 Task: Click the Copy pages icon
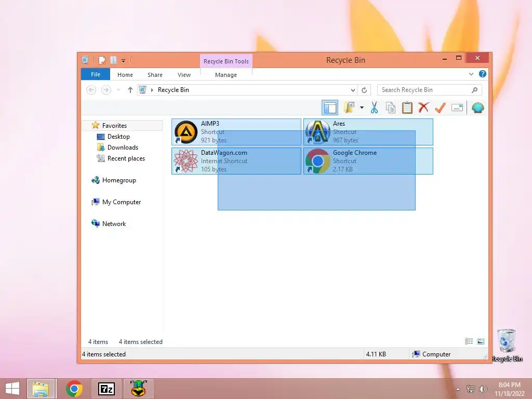391,108
